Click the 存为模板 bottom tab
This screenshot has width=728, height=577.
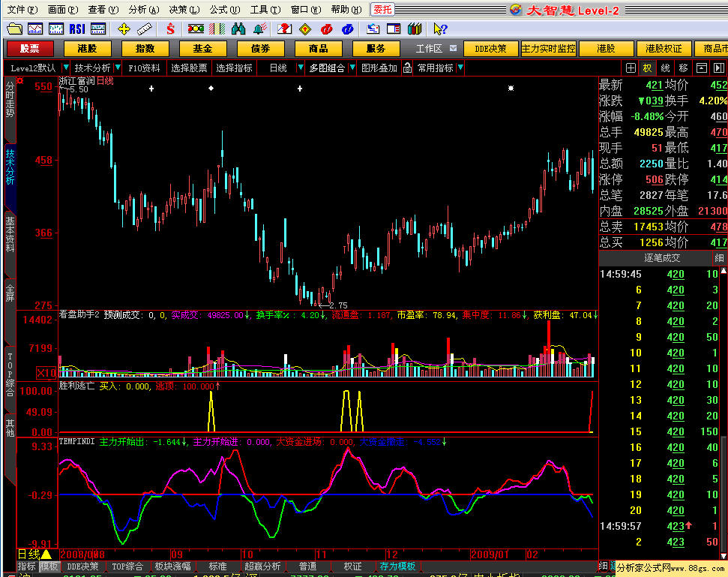click(397, 566)
